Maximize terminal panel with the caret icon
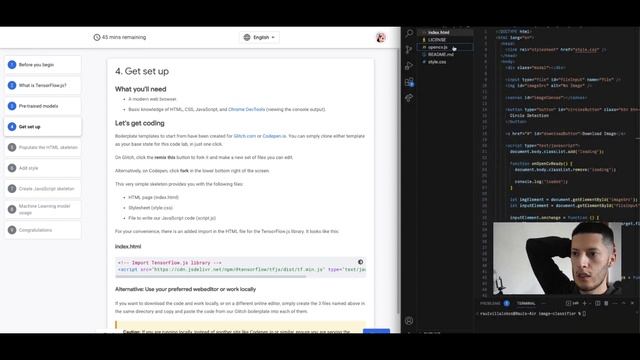 coord(623,303)
